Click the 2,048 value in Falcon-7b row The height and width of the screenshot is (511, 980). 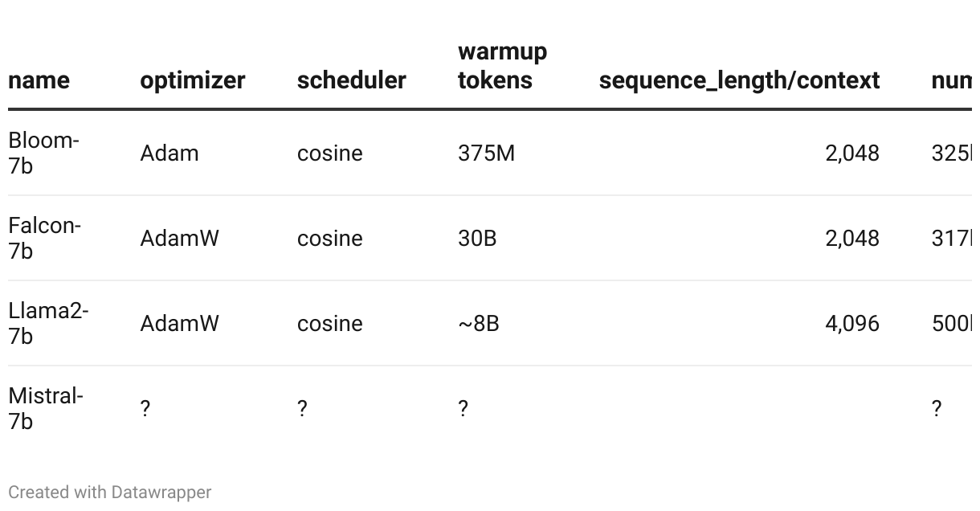(x=852, y=239)
